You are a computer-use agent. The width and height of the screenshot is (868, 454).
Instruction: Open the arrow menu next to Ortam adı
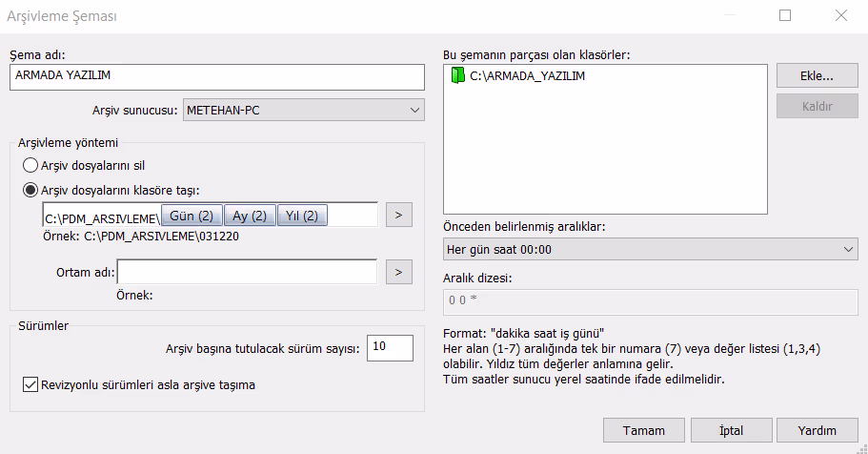(398, 272)
